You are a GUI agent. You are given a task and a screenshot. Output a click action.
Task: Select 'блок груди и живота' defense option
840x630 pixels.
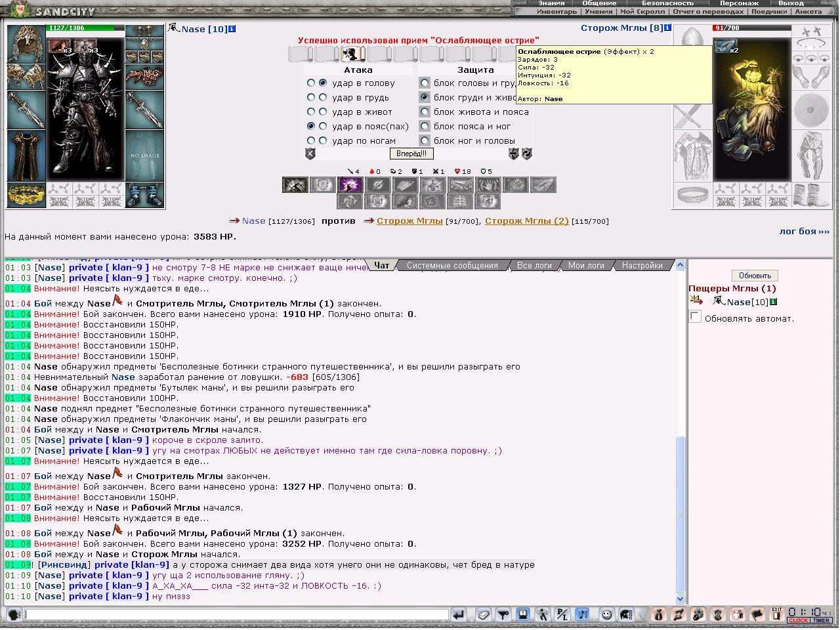[x=425, y=98]
